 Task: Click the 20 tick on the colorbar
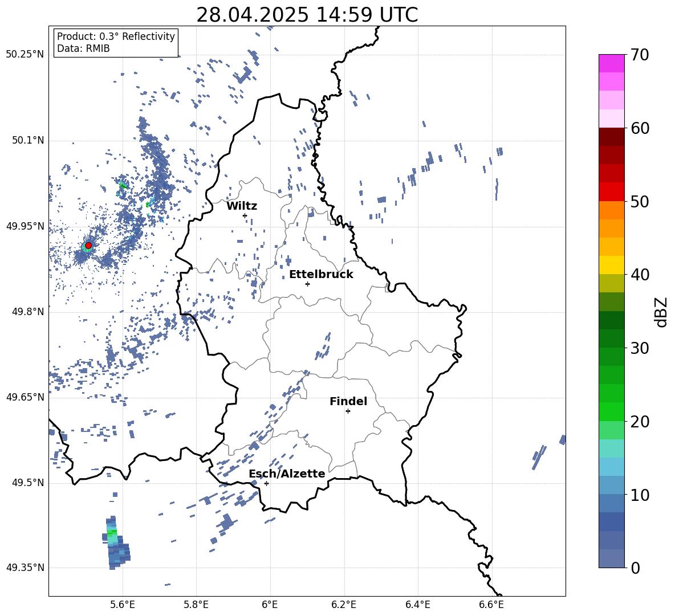click(640, 422)
